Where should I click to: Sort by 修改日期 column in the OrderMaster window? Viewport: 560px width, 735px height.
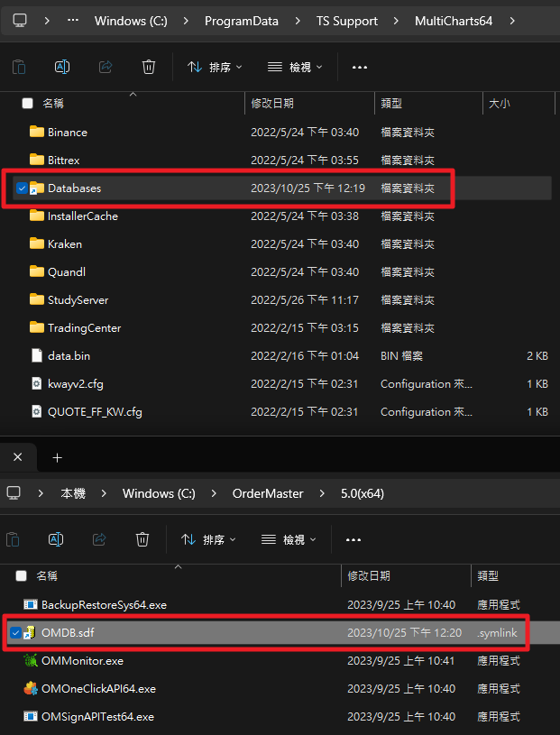369,575
